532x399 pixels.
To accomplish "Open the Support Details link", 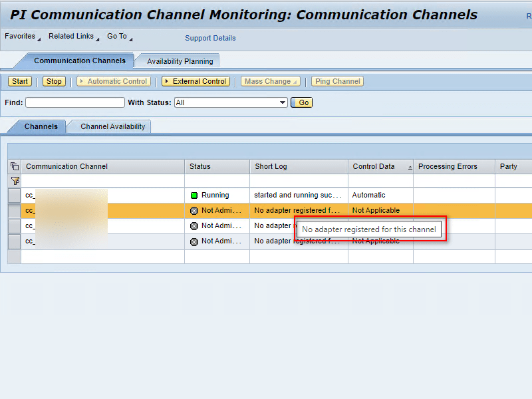I will click(210, 38).
